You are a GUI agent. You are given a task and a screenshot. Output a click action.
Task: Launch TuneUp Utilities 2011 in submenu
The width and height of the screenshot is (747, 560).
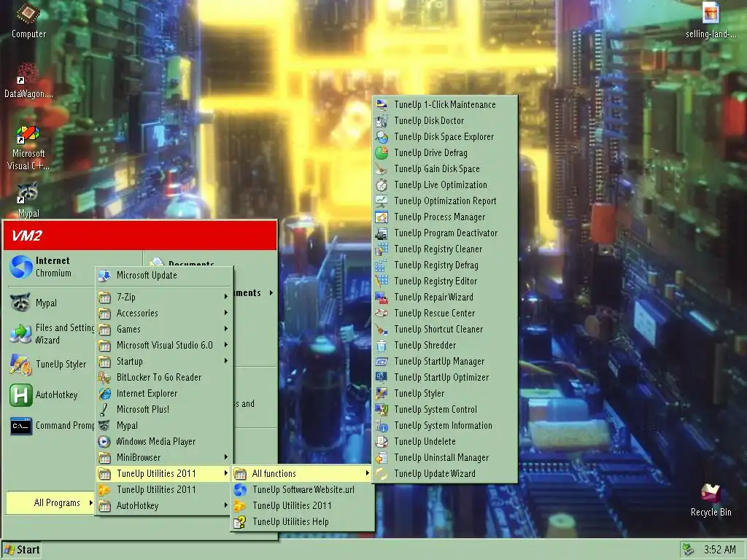click(302, 506)
